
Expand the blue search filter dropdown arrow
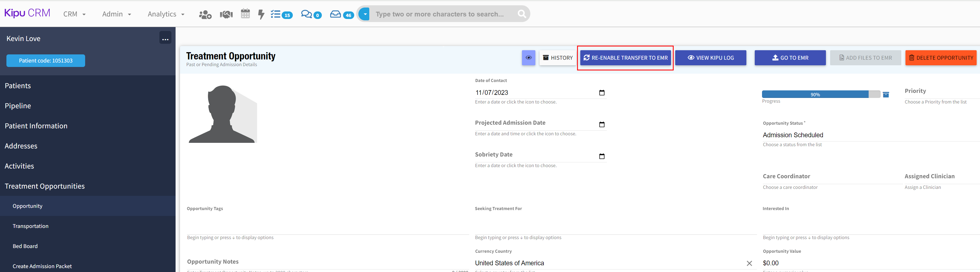(x=365, y=14)
